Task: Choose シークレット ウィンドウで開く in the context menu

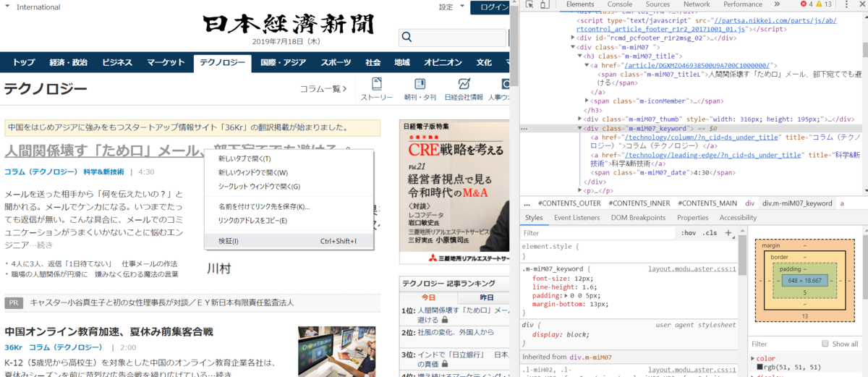Action: pos(289,186)
